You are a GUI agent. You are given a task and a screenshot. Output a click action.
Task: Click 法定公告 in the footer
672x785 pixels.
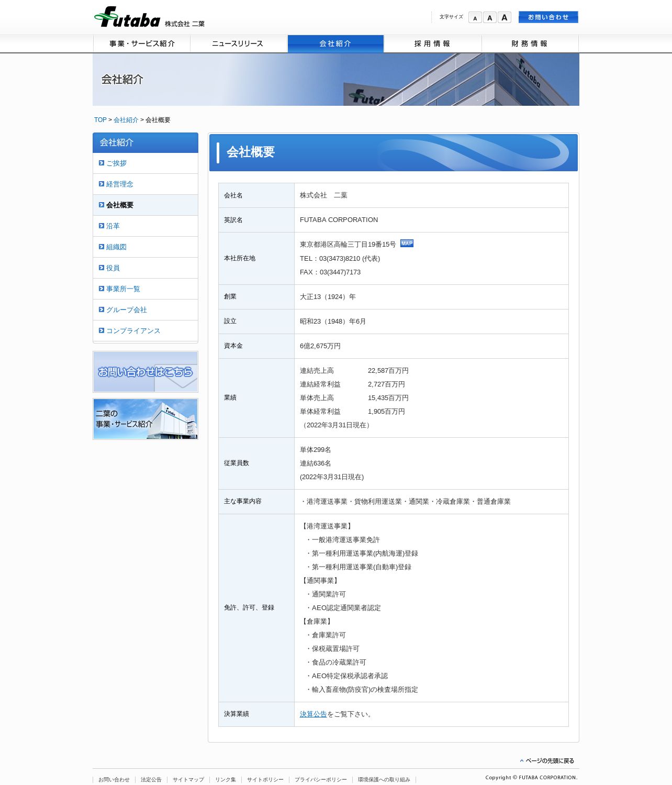(151, 780)
